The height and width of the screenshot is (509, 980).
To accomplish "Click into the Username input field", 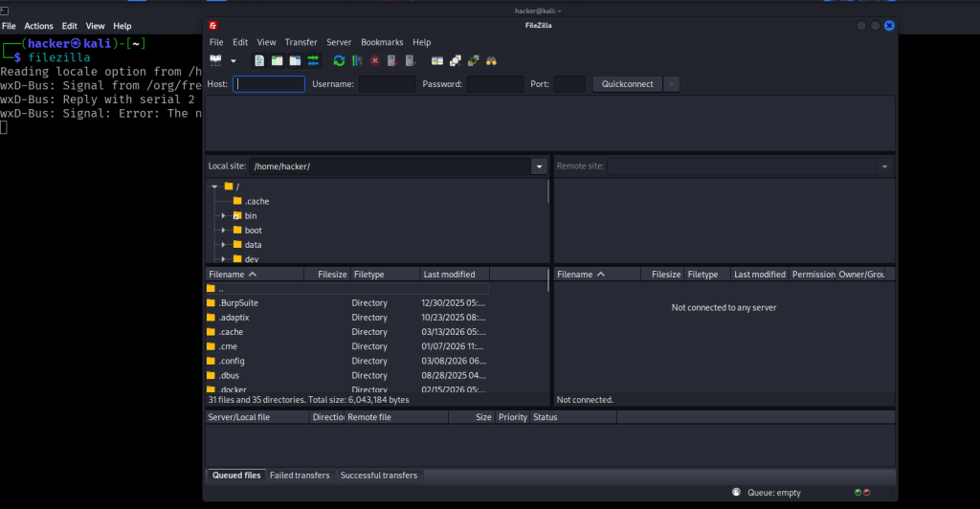I will pyautogui.click(x=387, y=84).
